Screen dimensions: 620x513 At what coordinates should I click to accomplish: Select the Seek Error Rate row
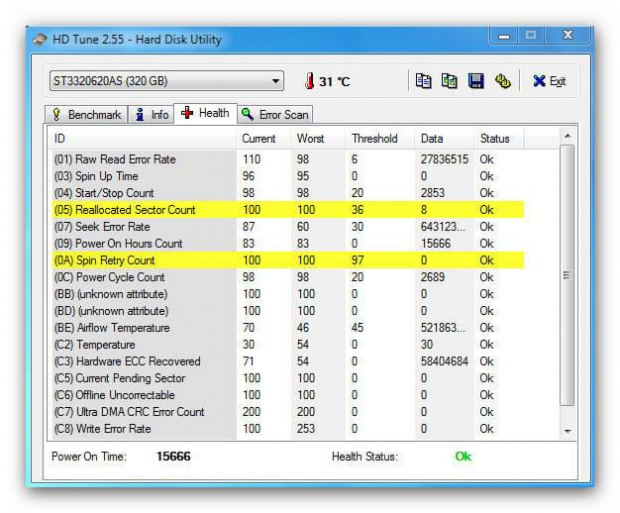[287, 227]
